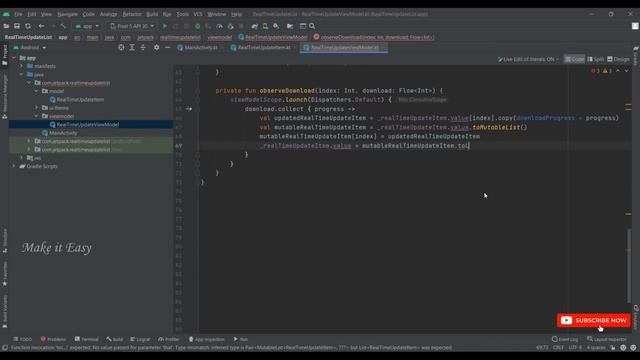Collapse the 'app' module node
This screenshot has height=360, width=640.
(14, 58)
